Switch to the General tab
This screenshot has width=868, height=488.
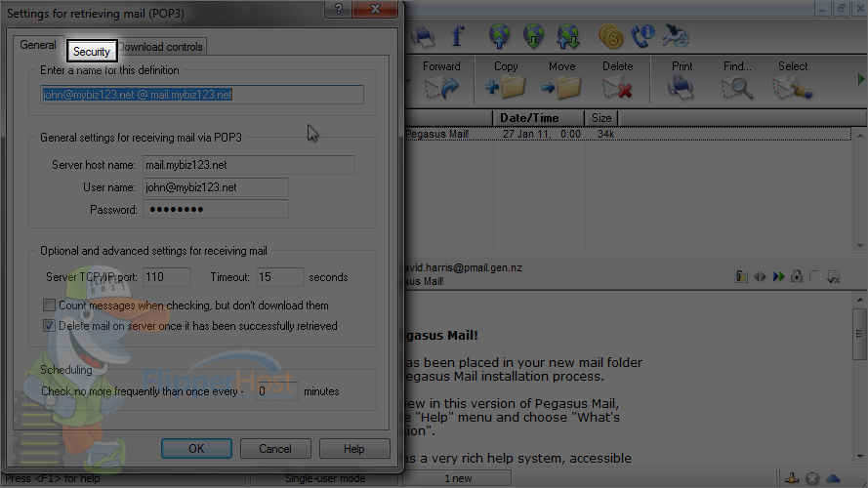[38, 45]
